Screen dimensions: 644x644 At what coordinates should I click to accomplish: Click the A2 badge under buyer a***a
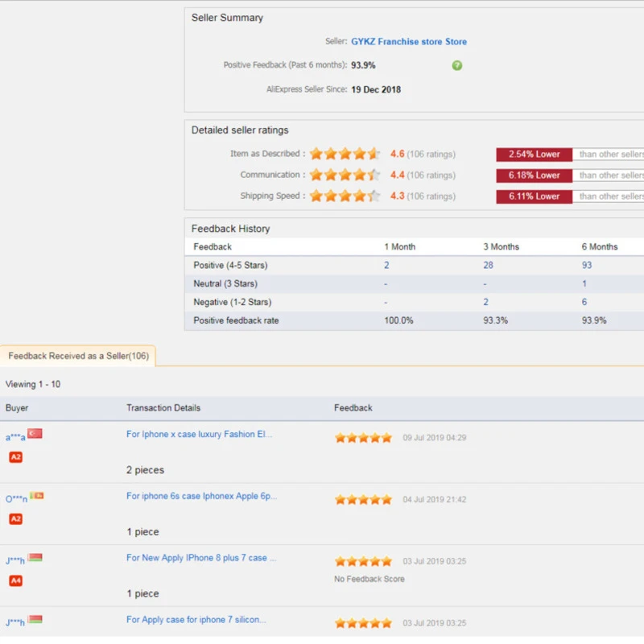pos(15,456)
